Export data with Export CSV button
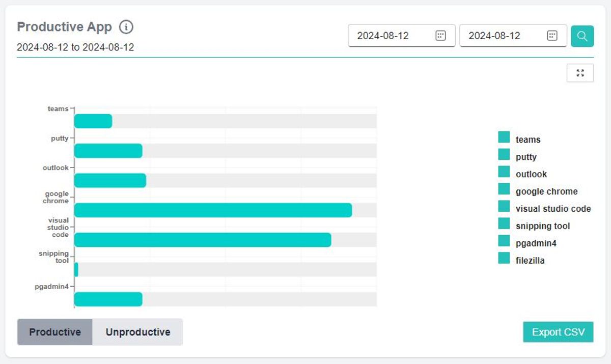The width and height of the screenshot is (611, 364). (x=558, y=332)
